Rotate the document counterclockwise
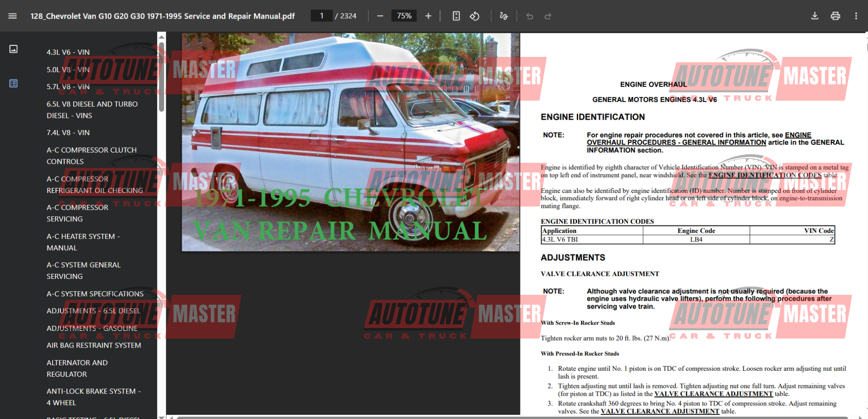The height and width of the screenshot is (419, 868). tap(474, 16)
